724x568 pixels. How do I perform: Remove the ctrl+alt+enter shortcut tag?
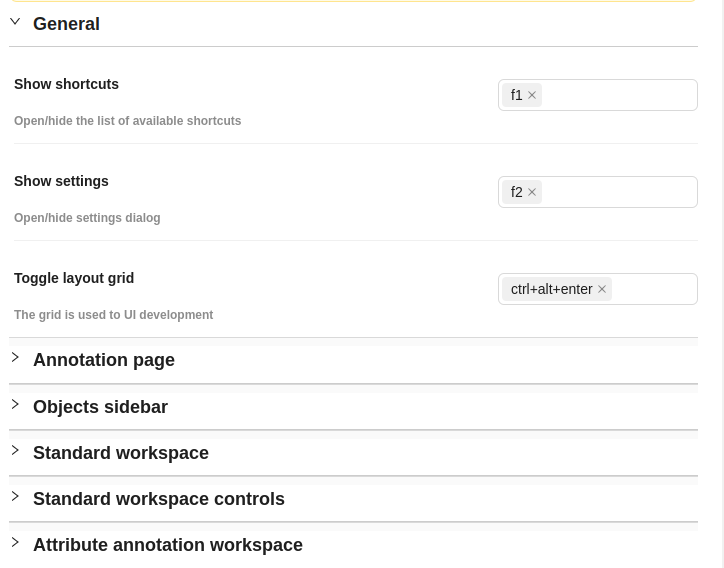coord(602,289)
